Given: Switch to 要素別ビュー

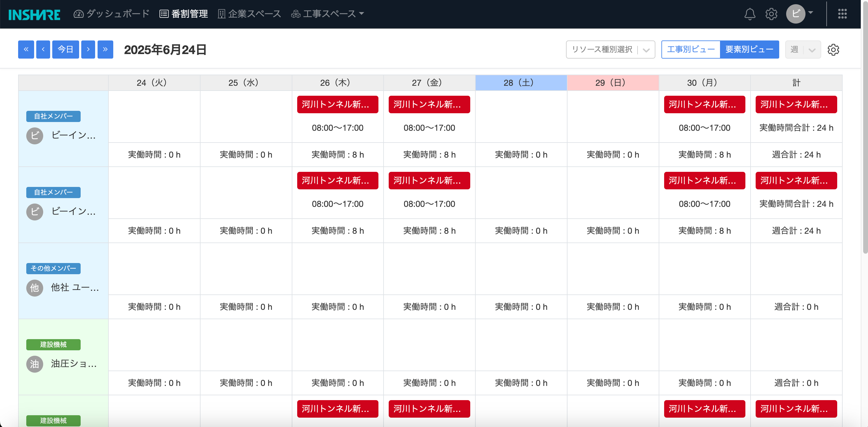Looking at the screenshot, I should point(749,50).
